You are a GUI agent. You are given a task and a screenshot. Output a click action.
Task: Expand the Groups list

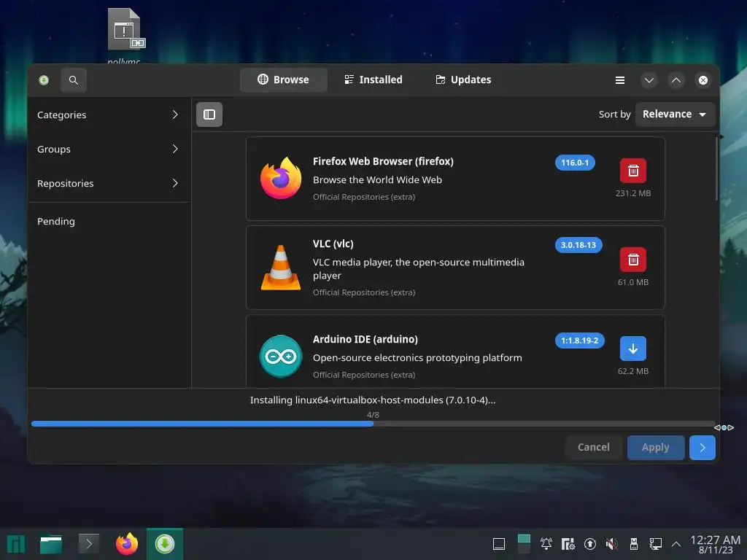(109, 149)
